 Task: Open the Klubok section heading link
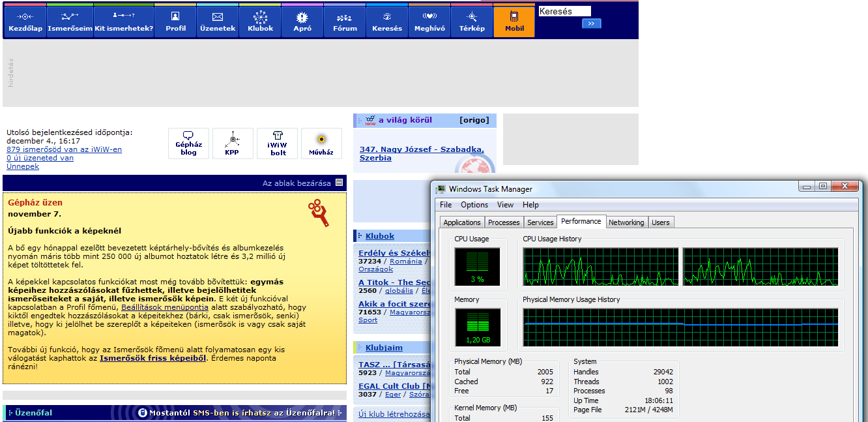(x=380, y=236)
